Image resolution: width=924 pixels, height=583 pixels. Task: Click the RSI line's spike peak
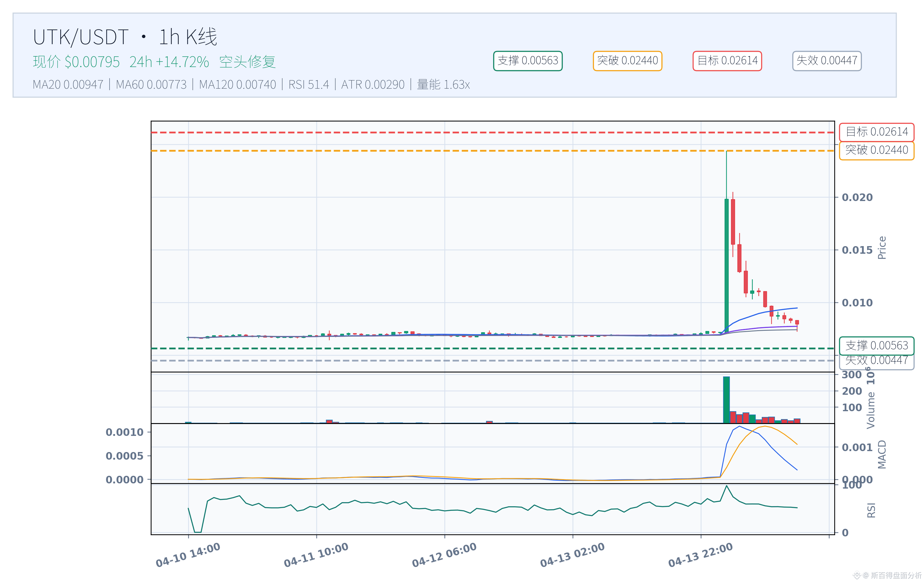tap(726, 486)
